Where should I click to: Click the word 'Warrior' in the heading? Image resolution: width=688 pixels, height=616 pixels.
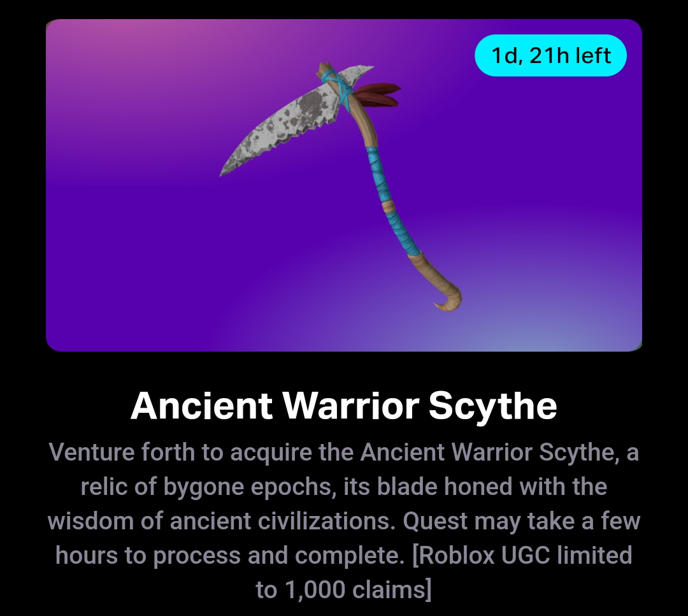(350, 406)
